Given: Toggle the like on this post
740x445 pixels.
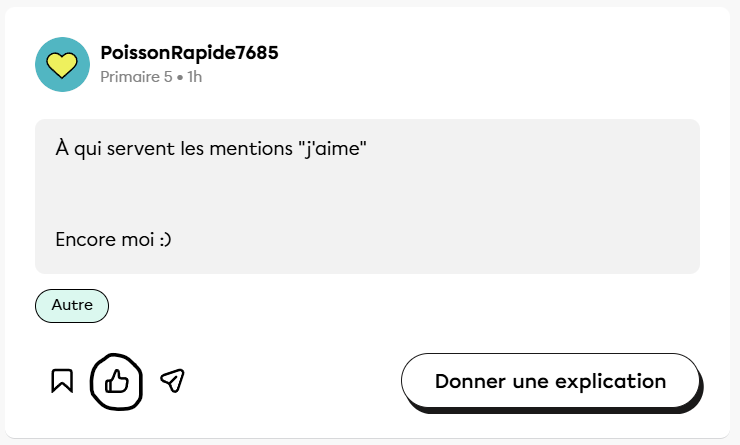Looking at the screenshot, I should tap(117, 381).
